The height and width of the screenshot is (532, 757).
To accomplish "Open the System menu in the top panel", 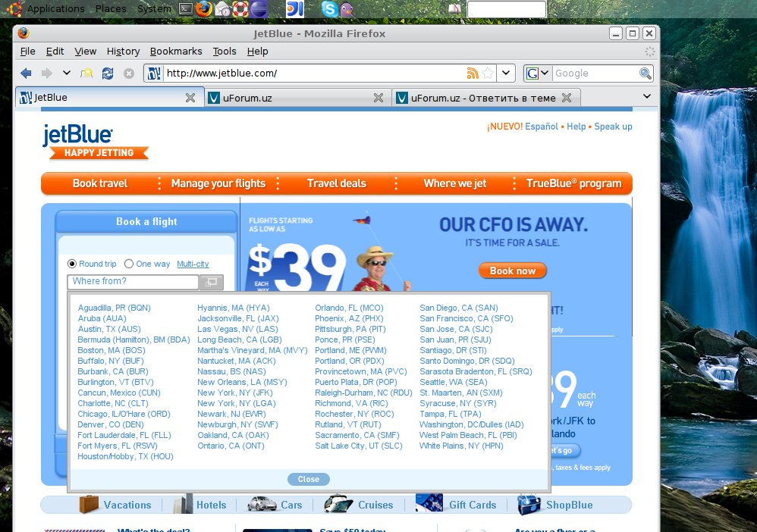I will coord(154,8).
